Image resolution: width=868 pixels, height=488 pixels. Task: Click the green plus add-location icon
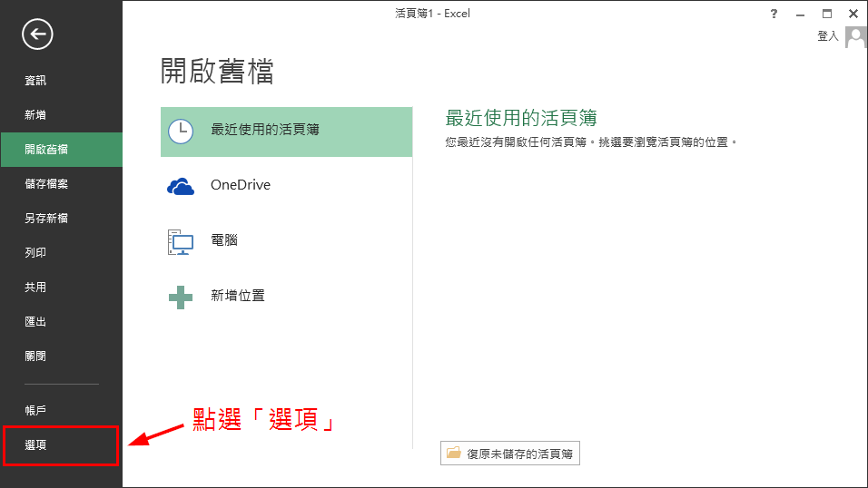[x=181, y=297]
